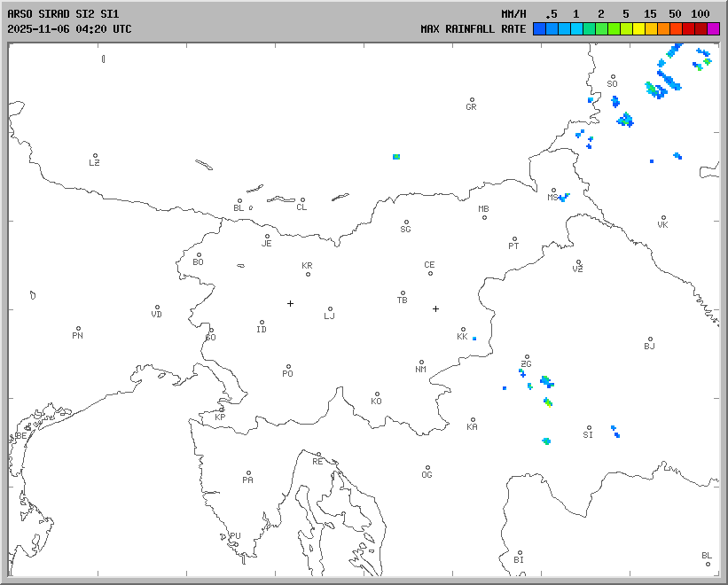Select the ZG city marker
728x585 pixels.
point(527,357)
